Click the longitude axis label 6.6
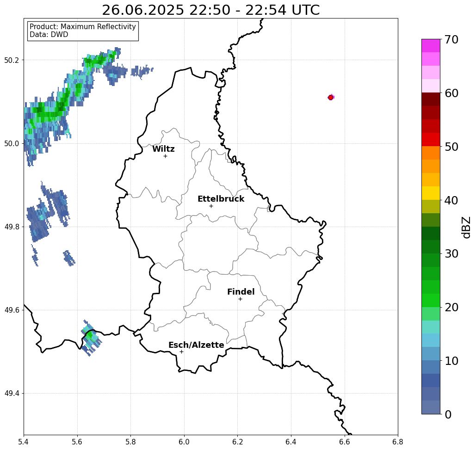 pyautogui.click(x=345, y=442)
